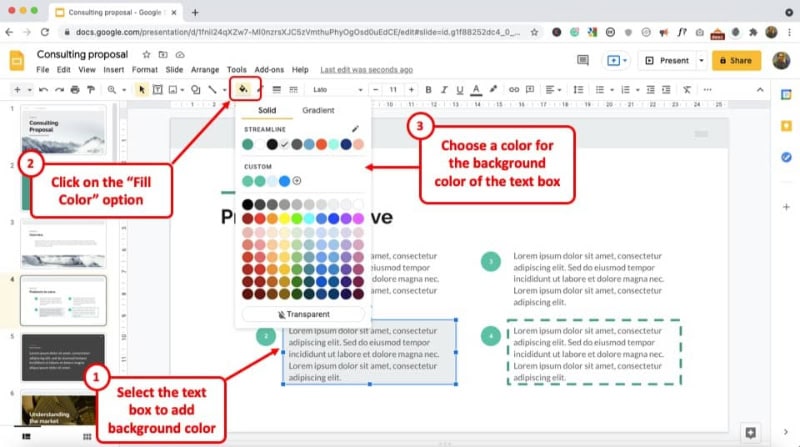800x447 pixels.
Task: Open the new slide layout dropdown arrow
Action: click(30, 90)
